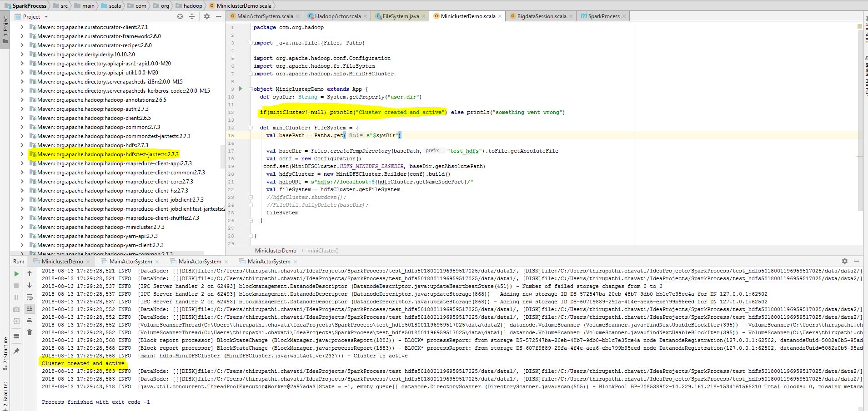Collapse def miniCluster fold marker
The width and height of the screenshot is (868, 411).
coord(250,128)
